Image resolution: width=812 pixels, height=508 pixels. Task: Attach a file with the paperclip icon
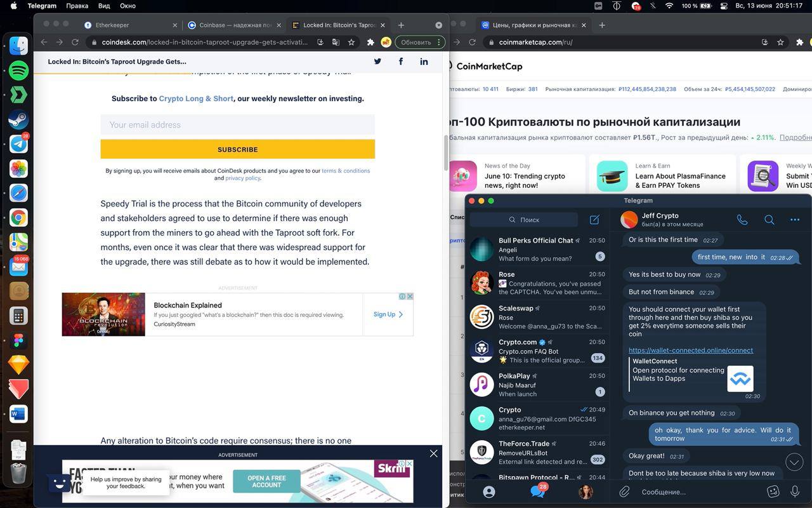[625, 491]
